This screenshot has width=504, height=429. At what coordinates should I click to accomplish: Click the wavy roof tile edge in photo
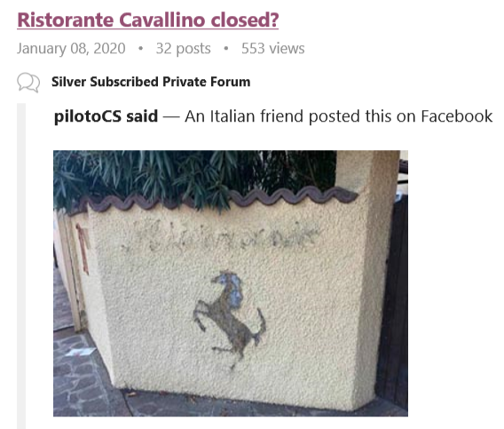tap(222, 197)
